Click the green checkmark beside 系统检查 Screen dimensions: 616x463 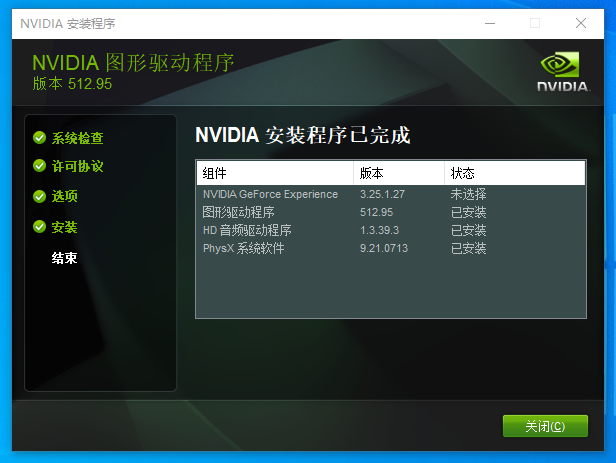(x=39, y=138)
